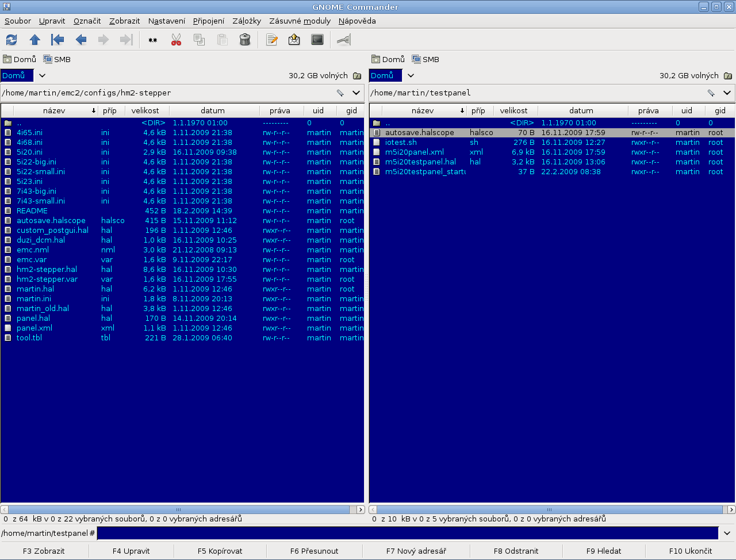Viewport: 736px width, 560px height.
Task: Click the trash can Delete icon
Action: click(245, 40)
